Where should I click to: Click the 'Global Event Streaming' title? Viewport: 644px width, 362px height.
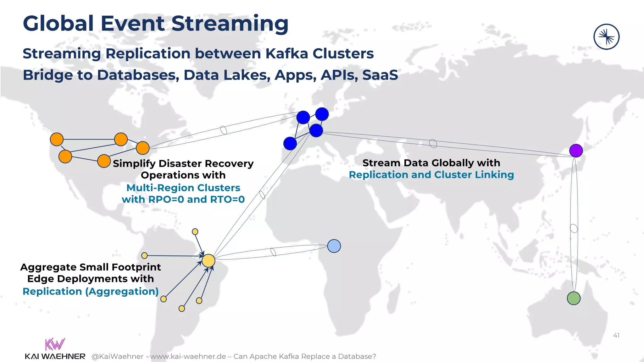156,24
